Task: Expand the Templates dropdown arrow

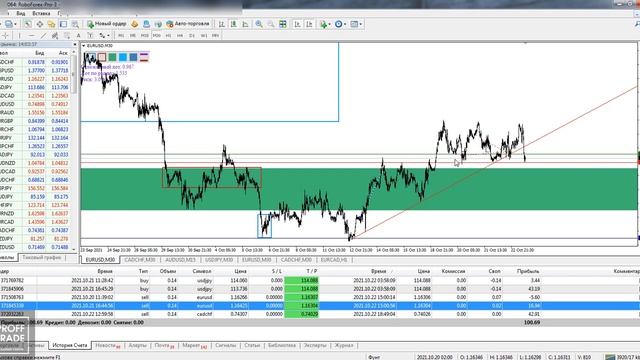Action: (x=361, y=24)
